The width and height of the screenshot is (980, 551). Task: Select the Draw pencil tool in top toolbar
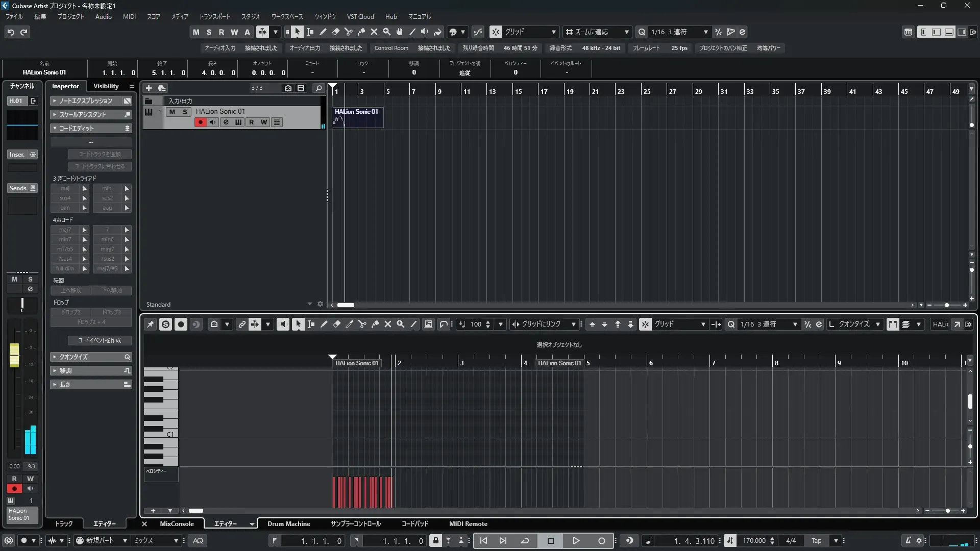[323, 32]
